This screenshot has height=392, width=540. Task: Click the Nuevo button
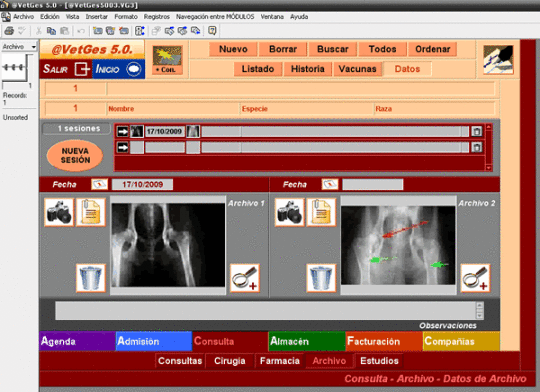click(233, 49)
